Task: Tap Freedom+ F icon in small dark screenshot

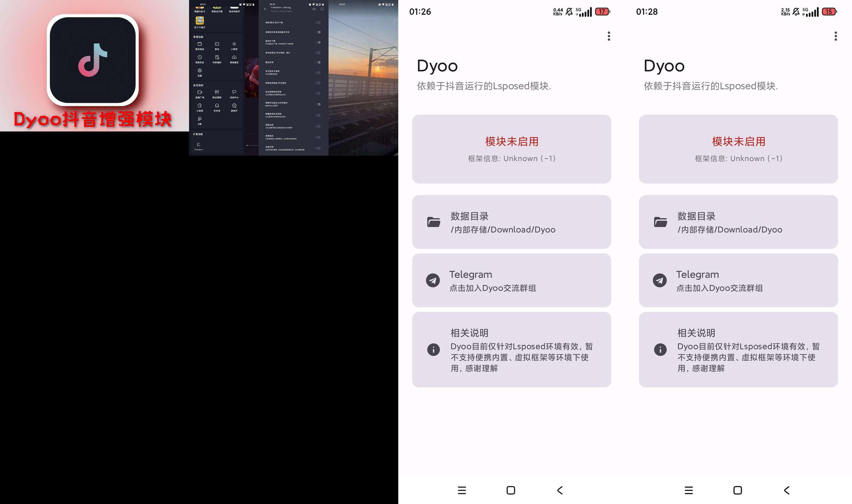Action: click(x=199, y=145)
